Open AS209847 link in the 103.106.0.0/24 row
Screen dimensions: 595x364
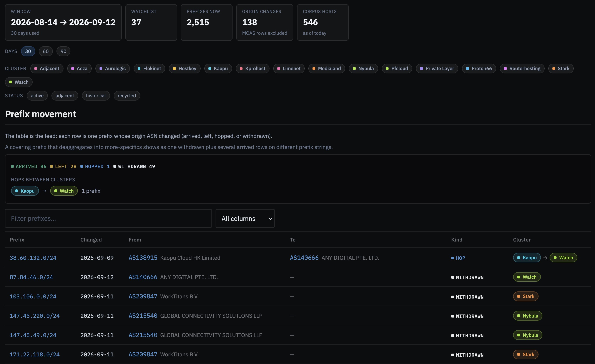[143, 296]
